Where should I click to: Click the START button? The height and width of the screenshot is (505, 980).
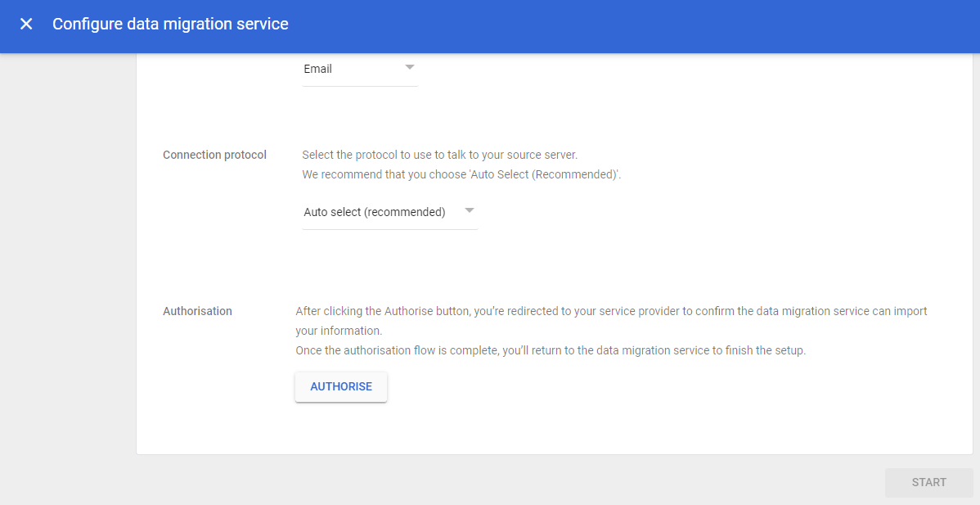(x=928, y=483)
